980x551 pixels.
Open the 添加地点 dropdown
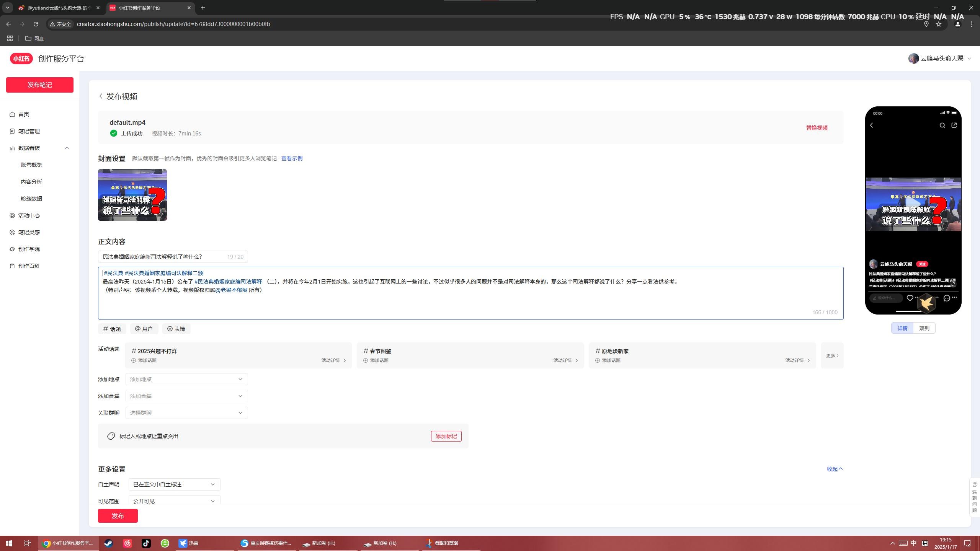[x=186, y=379]
